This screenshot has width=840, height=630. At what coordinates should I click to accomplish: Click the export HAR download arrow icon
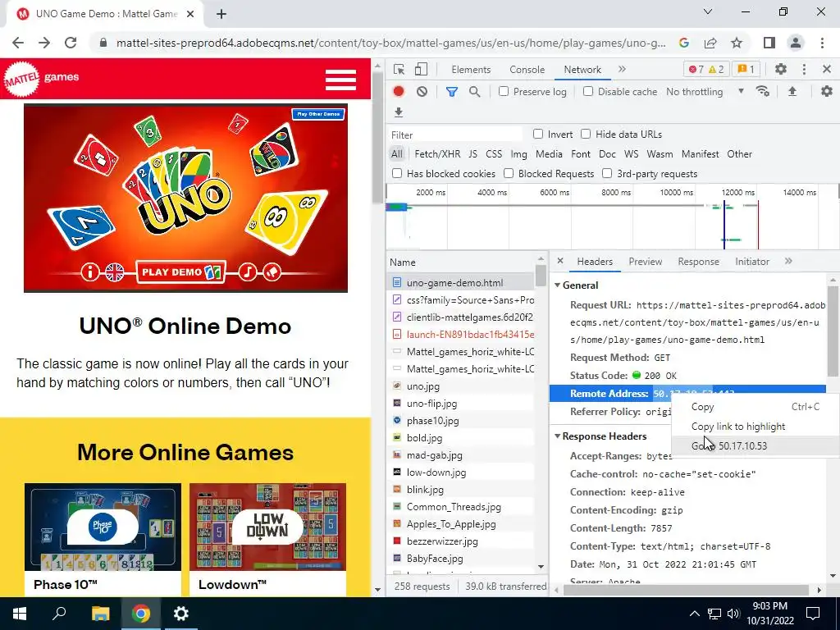coord(399,112)
